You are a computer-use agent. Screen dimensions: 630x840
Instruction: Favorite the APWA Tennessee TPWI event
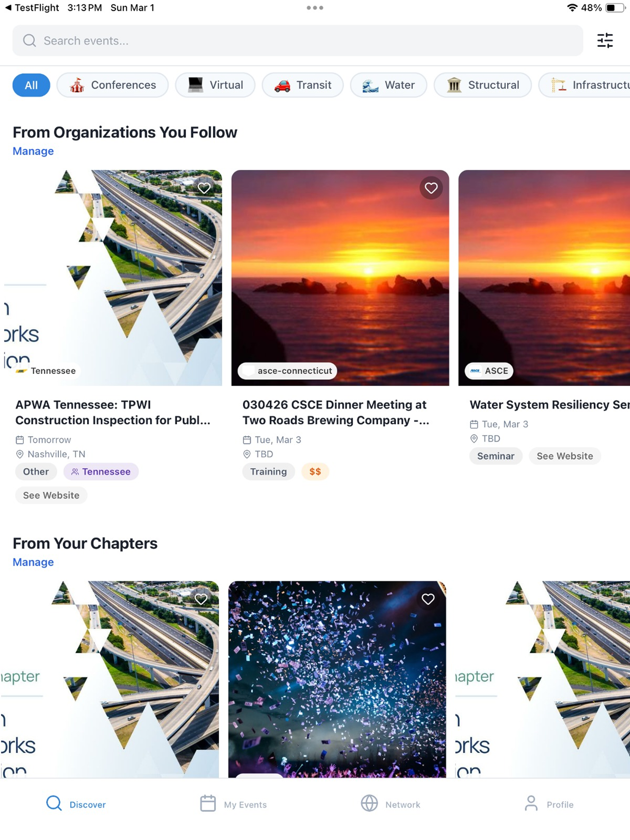(x=204, y=188)
